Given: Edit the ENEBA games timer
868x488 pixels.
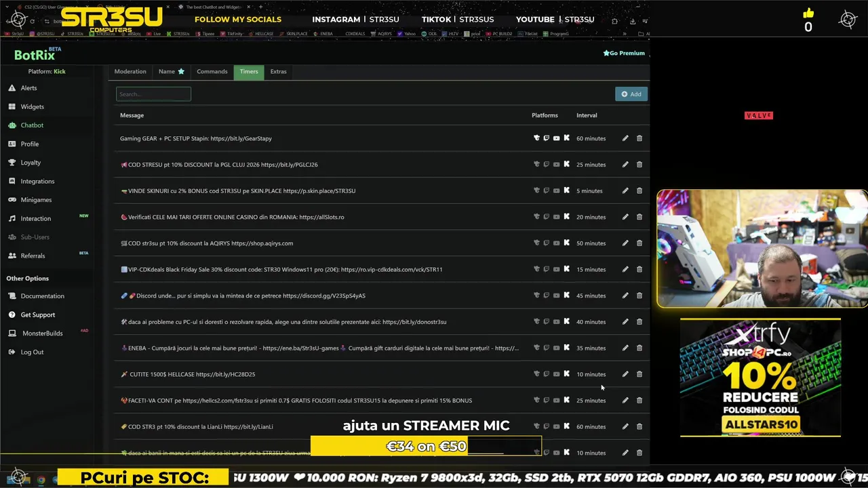Looking at the screenshot, I should (x=625, y=348).
